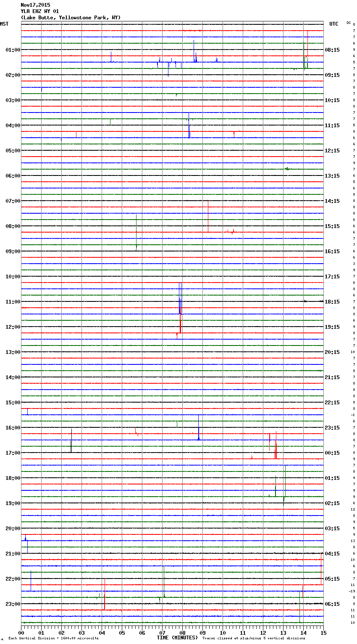Image resolution: width=357 pixels, height=644 pixels.
Task: Select the 05:00 MST time label
Action: point(13,151)
